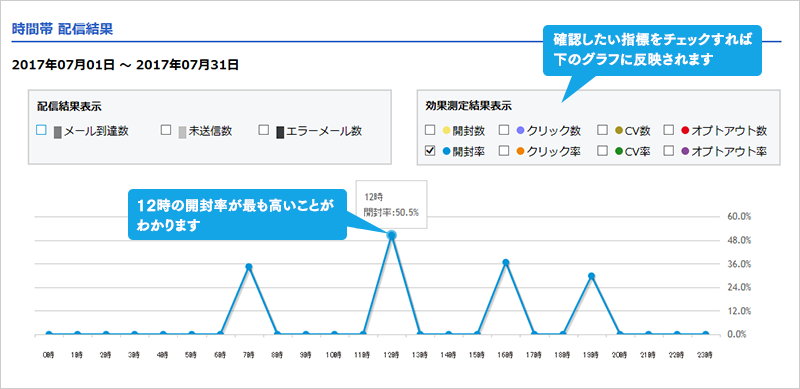This screenshot has height=389, width=800.
Task: Click the 19時 x-axis label
Action: [592, 354]
